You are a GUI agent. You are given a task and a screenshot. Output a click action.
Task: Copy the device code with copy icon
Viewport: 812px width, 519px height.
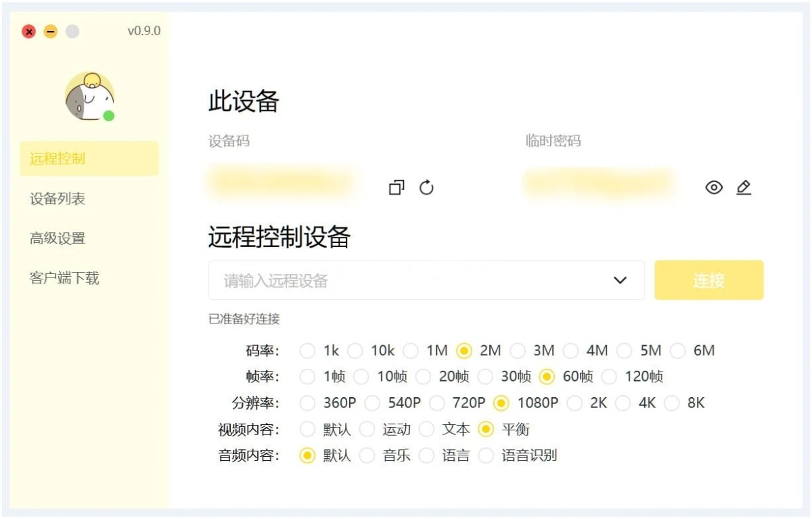(x=397, y=187)
